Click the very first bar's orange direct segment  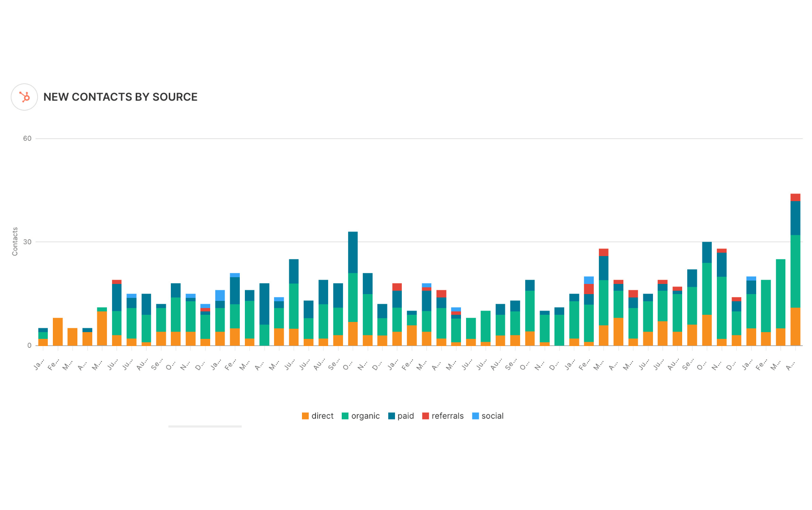[x=43, y=342]
